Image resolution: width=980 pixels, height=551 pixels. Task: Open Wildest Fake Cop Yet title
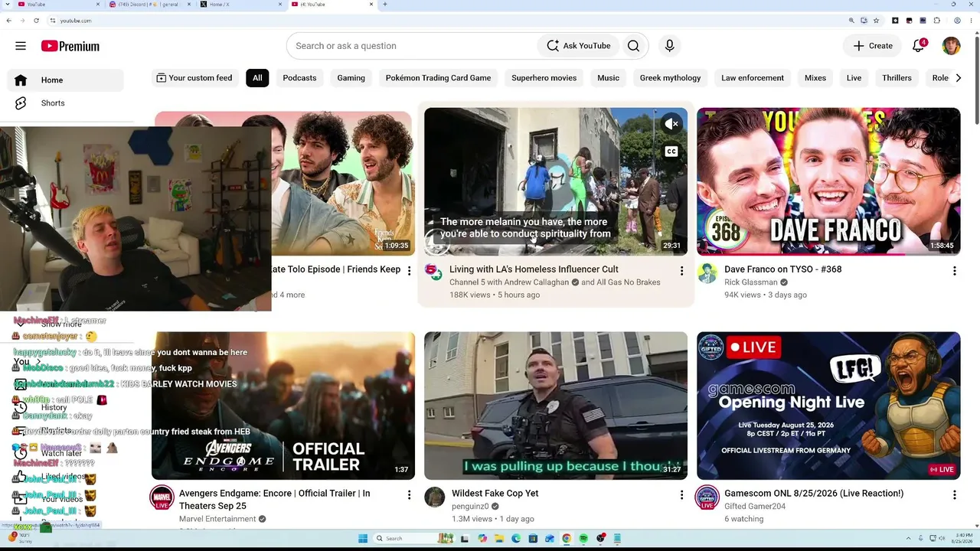coord(495,494)
